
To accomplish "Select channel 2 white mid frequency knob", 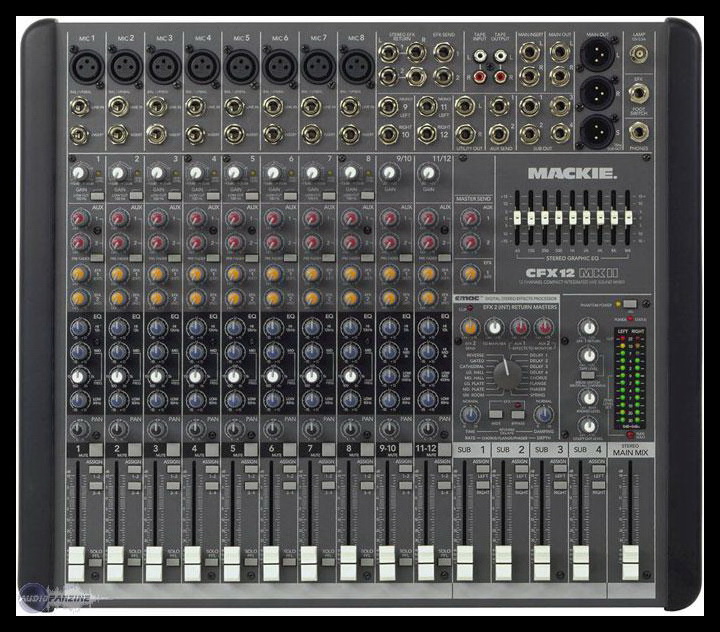I will [x=118, y=376].
